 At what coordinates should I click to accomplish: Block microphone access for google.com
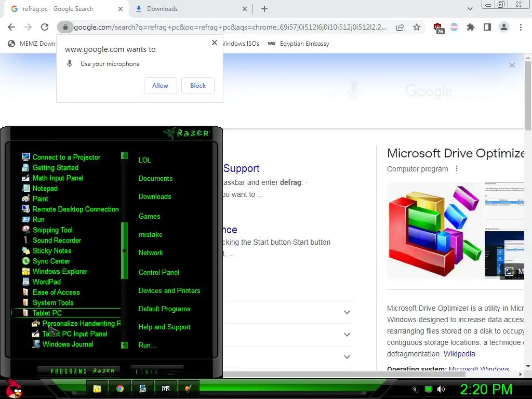point(198,86)
